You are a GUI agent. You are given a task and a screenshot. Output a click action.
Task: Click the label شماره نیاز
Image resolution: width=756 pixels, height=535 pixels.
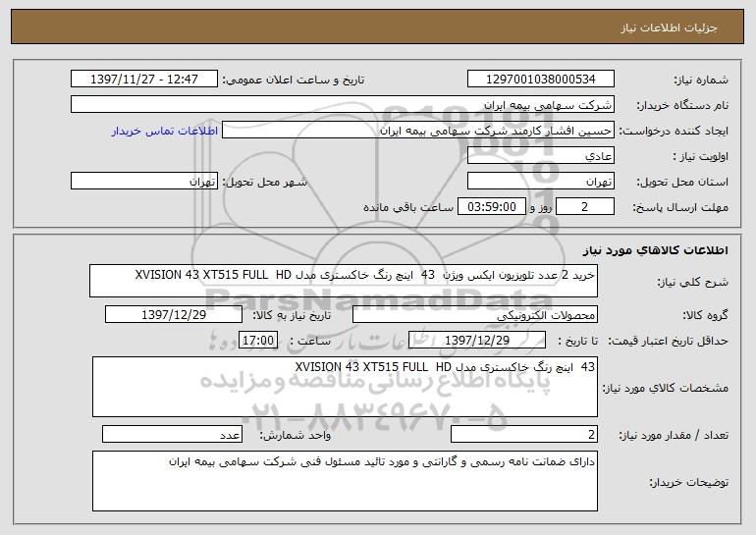pyautogui.click(x=701, y=80)
